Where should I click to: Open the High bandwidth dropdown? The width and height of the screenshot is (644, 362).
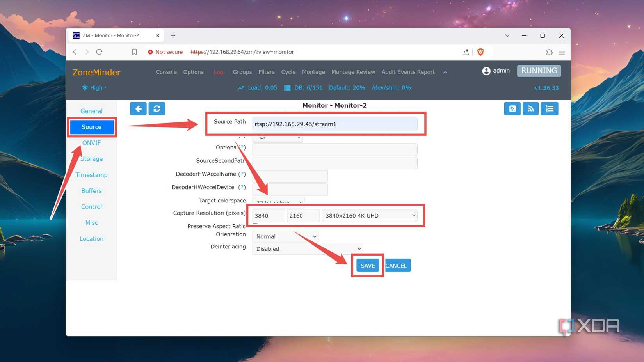tap(94, 88)
